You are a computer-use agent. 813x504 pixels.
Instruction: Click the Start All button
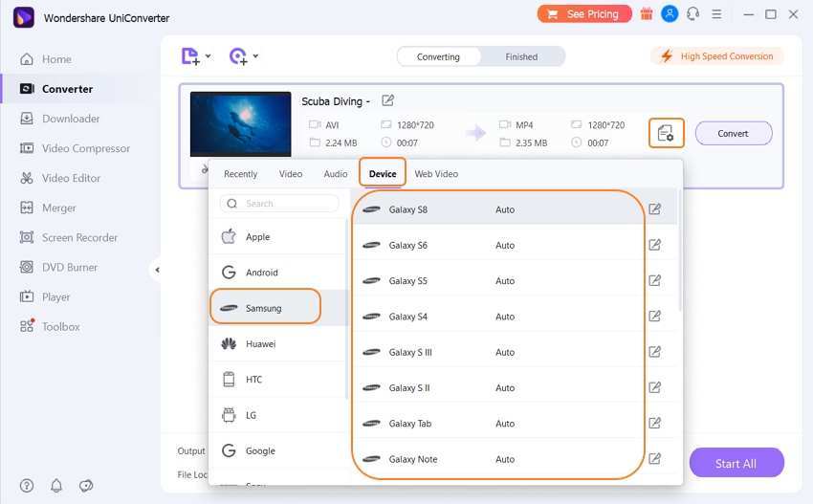[736, 463]
